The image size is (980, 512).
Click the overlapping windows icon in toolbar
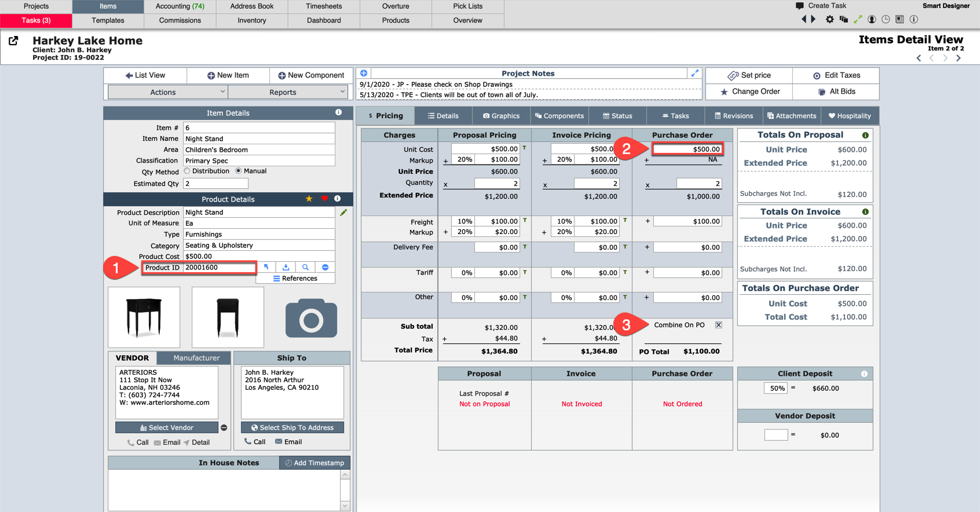843,19
